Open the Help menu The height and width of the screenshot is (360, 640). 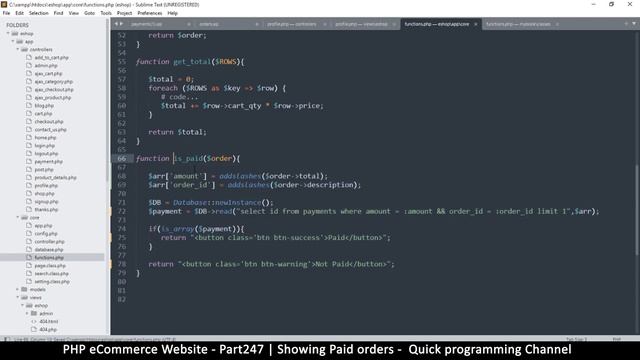(x=173, y=13)
